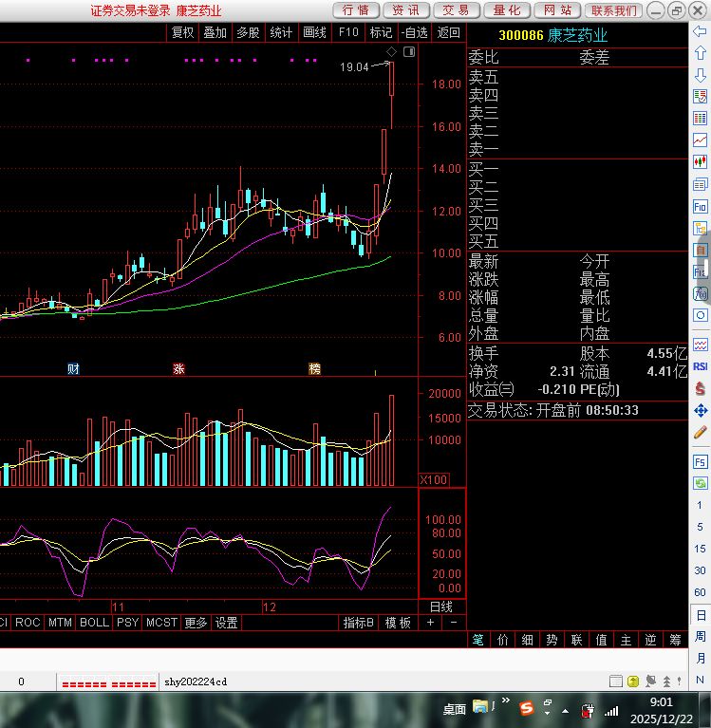711x728 pixels.
Task: Open the list panel icon in status bar
Action: point(616,681)
